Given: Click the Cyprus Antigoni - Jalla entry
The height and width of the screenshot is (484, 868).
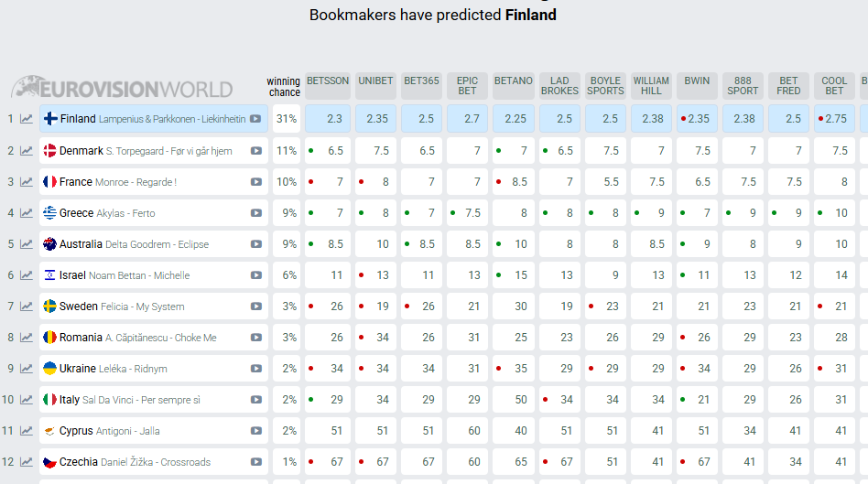Looking at the screenshot, I should pos(109,431).
